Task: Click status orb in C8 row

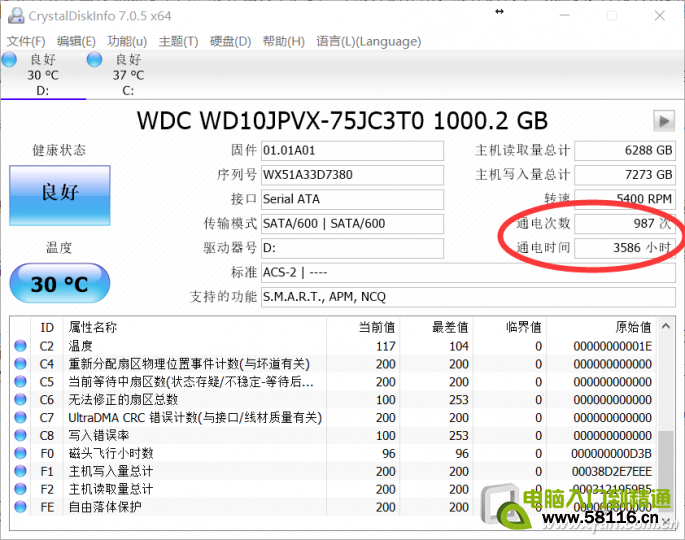Action: point(20,436)
